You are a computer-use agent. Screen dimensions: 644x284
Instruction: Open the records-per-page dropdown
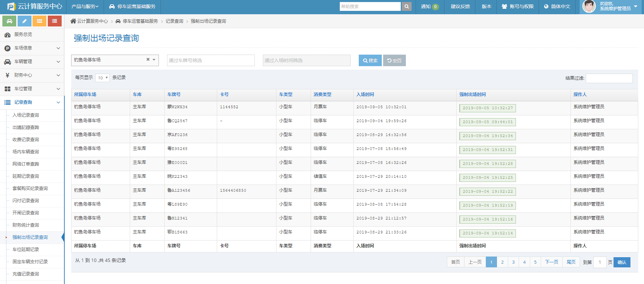(x=102, y=78)
